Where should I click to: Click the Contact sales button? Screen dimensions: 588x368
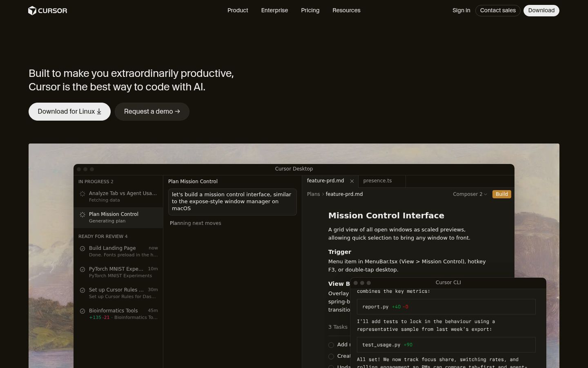tap(498, 11)
